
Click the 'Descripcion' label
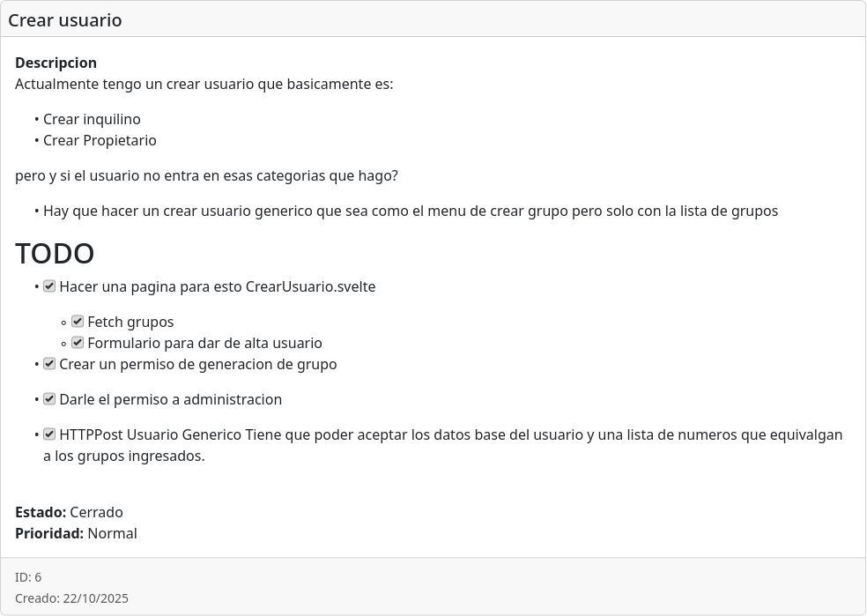56,63
